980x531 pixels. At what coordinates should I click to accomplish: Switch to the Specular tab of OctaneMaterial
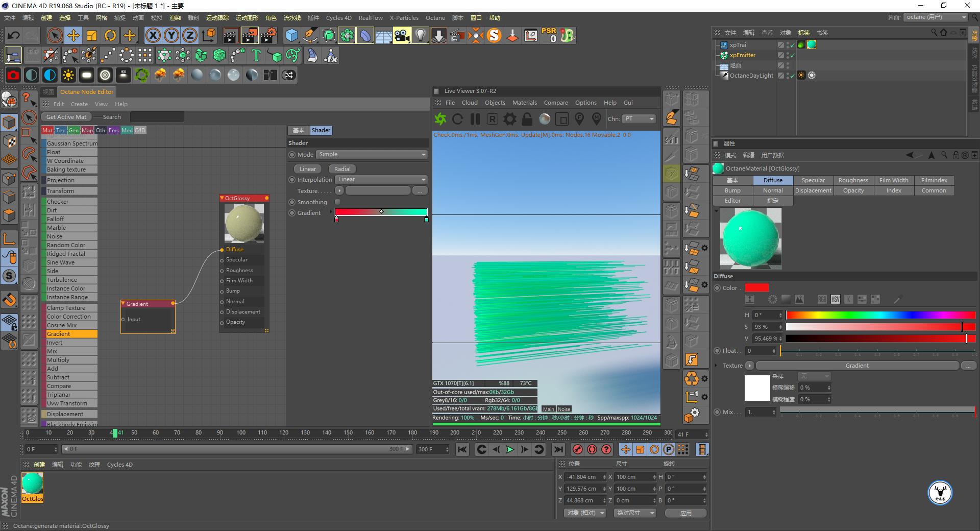(813, 180)
